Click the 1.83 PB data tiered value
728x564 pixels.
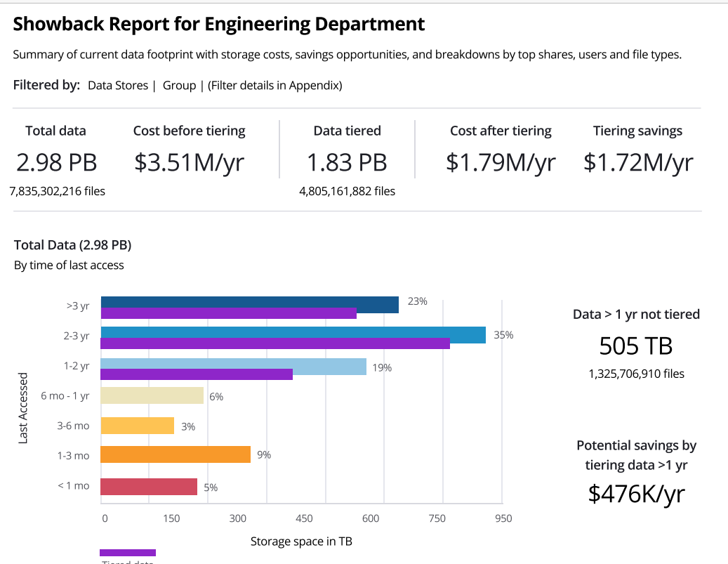[x=347, y=162]
